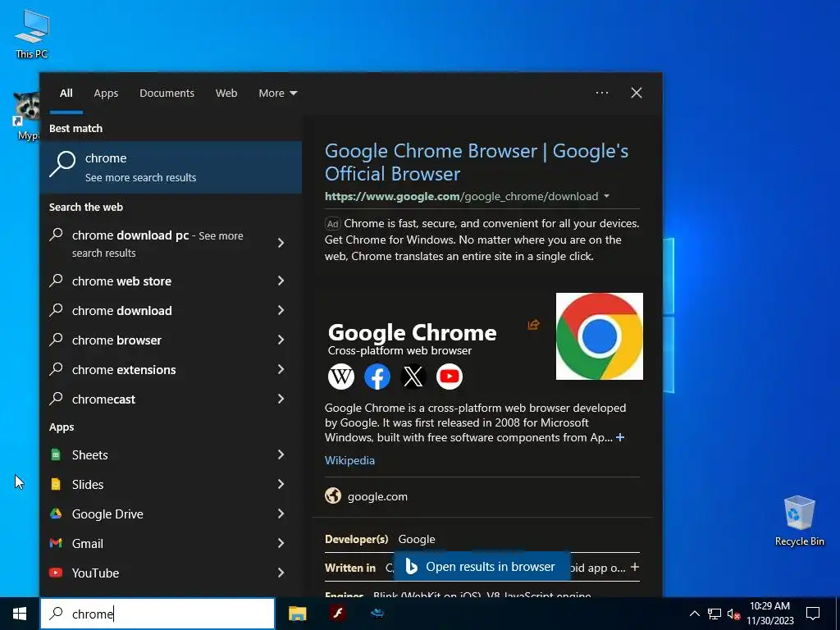Screen dimensions: 840x630
Task: Click in the taskbar search input field
Action: (157, 614)
